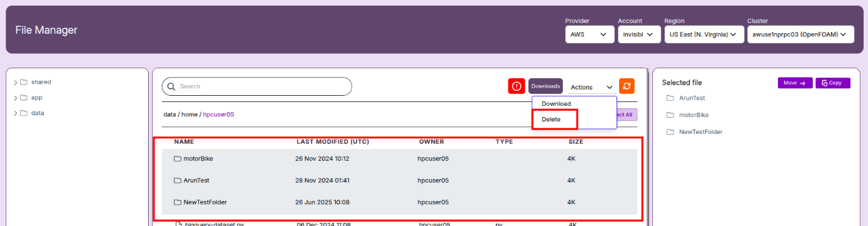Click the data folder icon in tree
The height and width of the screenshot is (226, 868).
[x=24, y=113]
